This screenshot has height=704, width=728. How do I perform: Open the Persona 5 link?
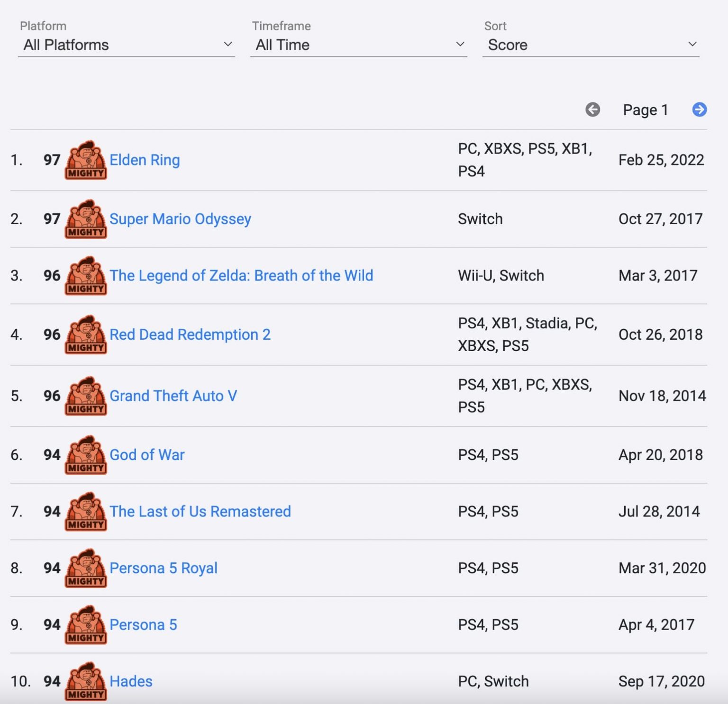143,624
